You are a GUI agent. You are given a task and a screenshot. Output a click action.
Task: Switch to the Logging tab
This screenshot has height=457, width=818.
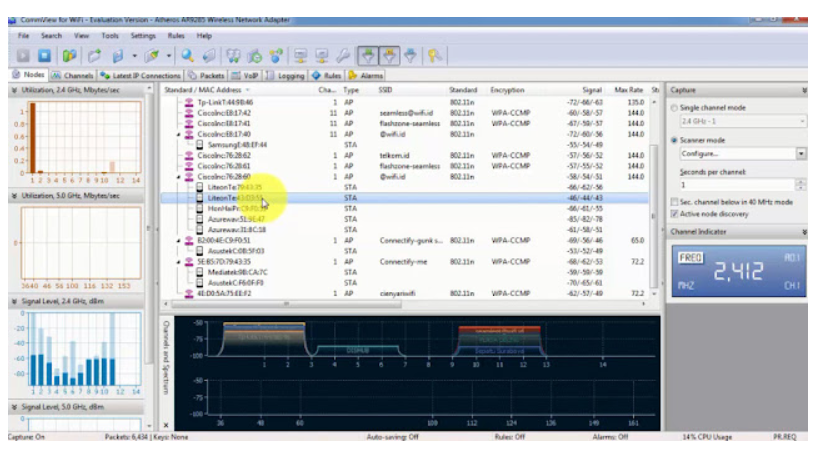click(x=285, y=76)
